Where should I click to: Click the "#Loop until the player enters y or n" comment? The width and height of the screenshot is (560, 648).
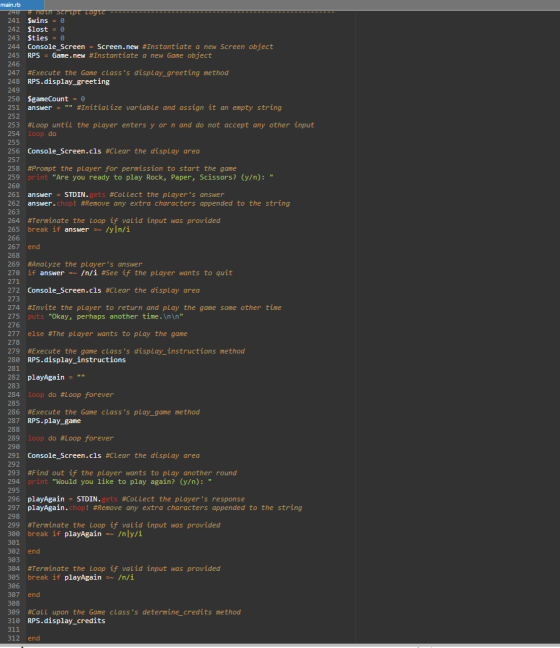click(171, 125)
